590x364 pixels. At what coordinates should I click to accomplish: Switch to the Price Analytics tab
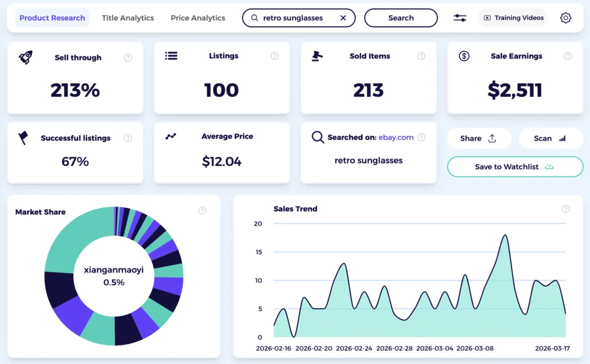click(198, 18)
